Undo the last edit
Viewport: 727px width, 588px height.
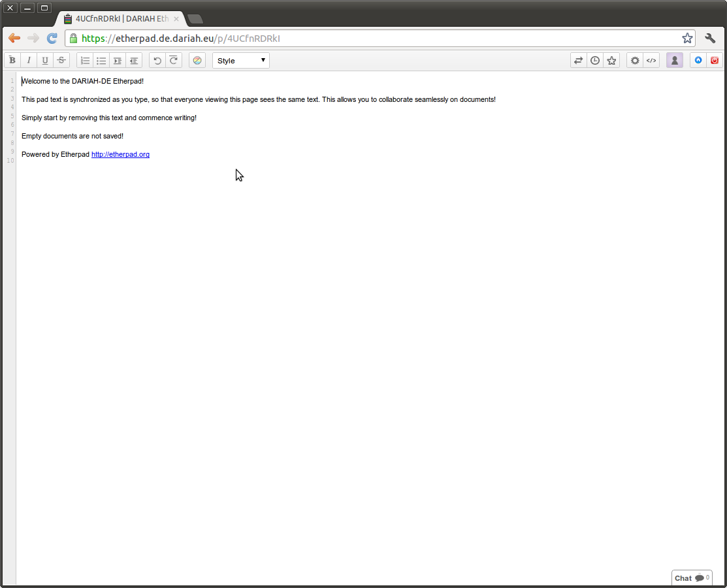point(157,61)
